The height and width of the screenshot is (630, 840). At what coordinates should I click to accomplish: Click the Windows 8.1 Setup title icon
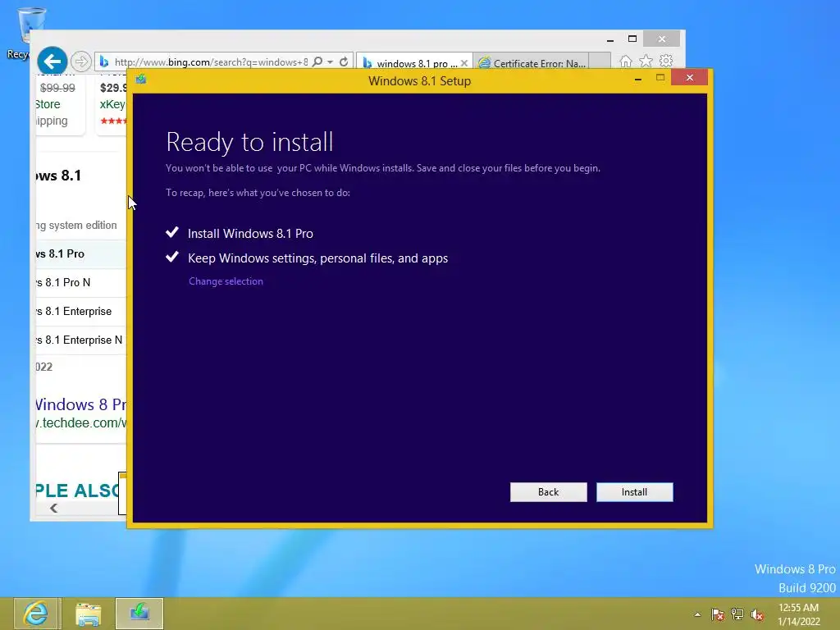coord(141,80)
